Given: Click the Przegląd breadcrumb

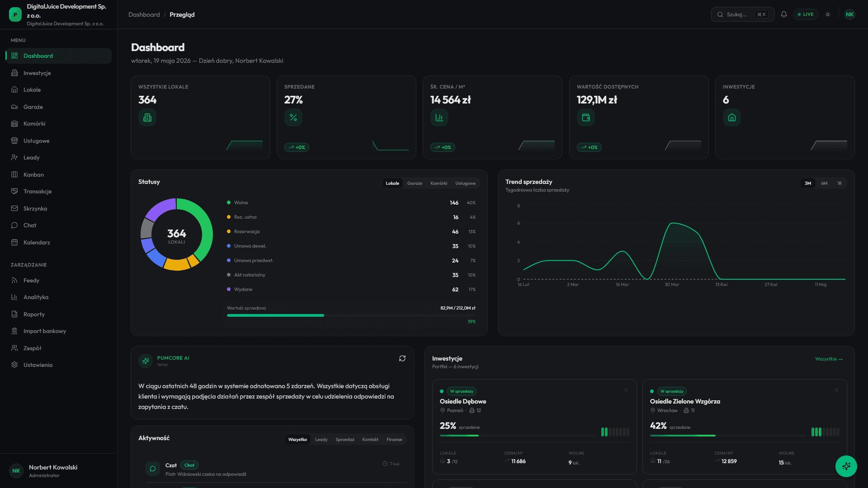Looking at the screenshot, I should point(182,14).
